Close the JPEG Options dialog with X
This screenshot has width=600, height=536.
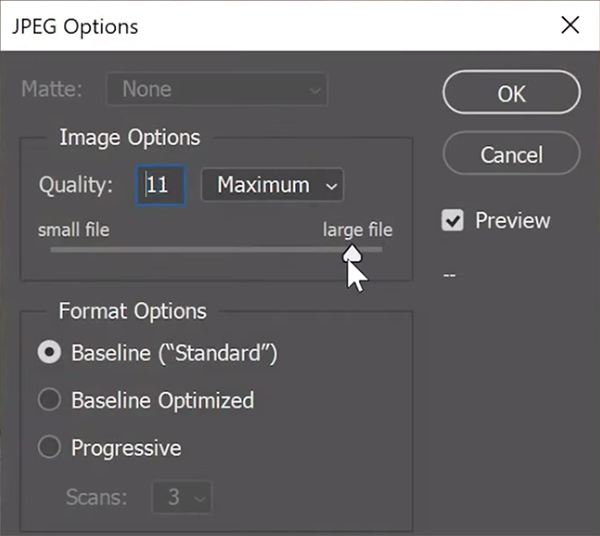(x=570, y=25)
